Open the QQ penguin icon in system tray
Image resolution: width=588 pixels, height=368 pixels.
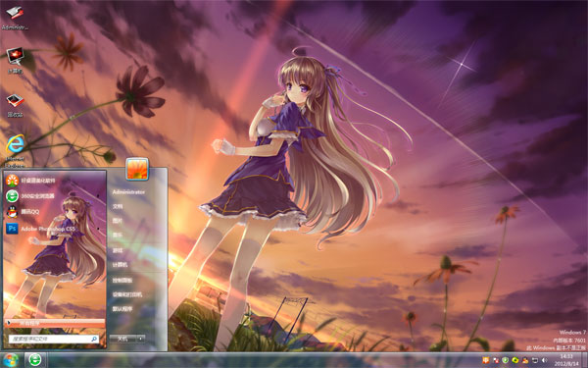525,360
